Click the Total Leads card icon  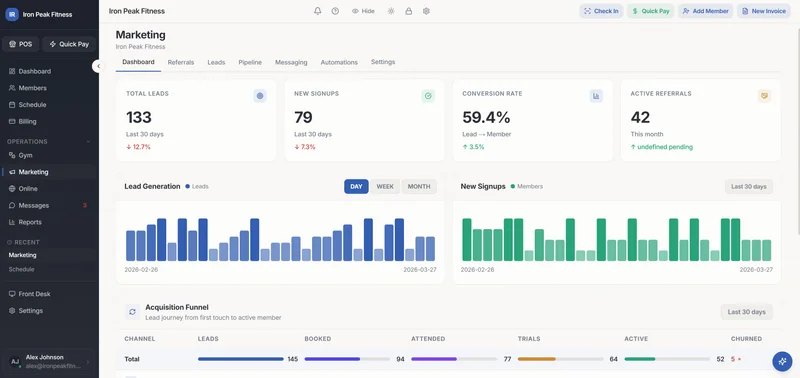(260, 95)
